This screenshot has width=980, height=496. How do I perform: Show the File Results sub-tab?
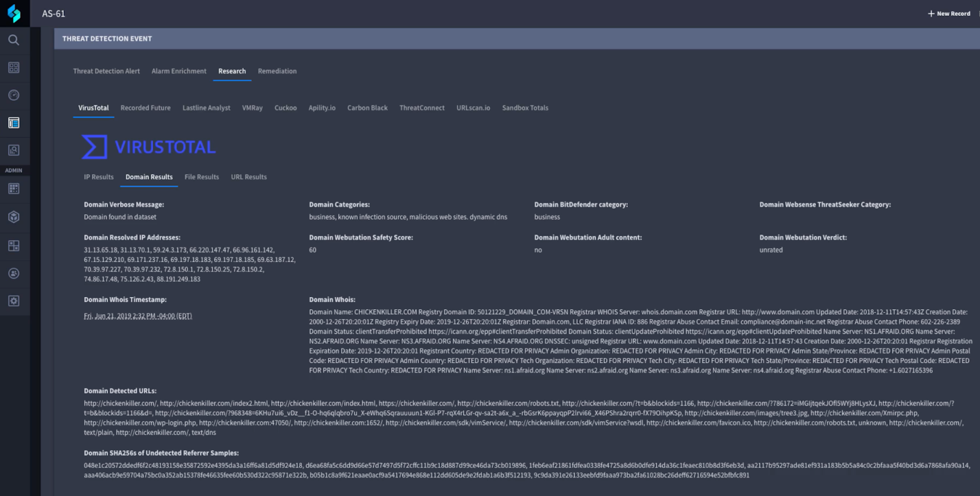[202, 177]
